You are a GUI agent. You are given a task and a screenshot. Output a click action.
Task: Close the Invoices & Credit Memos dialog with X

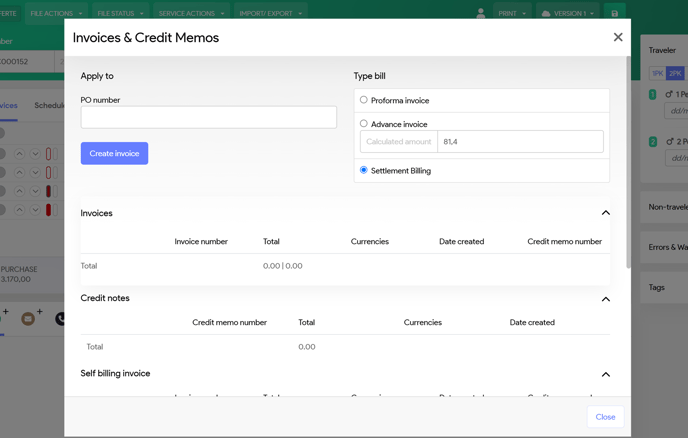coord(617,37)
